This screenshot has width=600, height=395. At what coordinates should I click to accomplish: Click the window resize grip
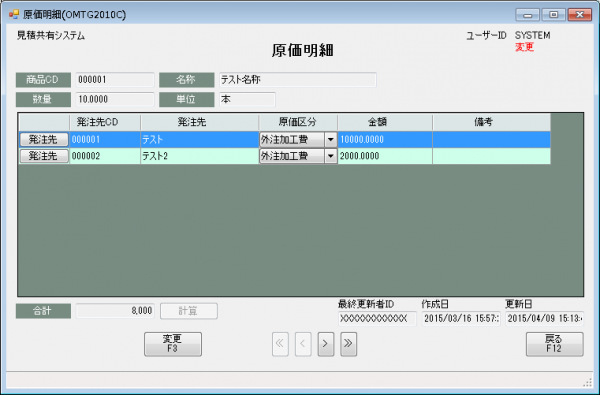click(x=588, y=382)
